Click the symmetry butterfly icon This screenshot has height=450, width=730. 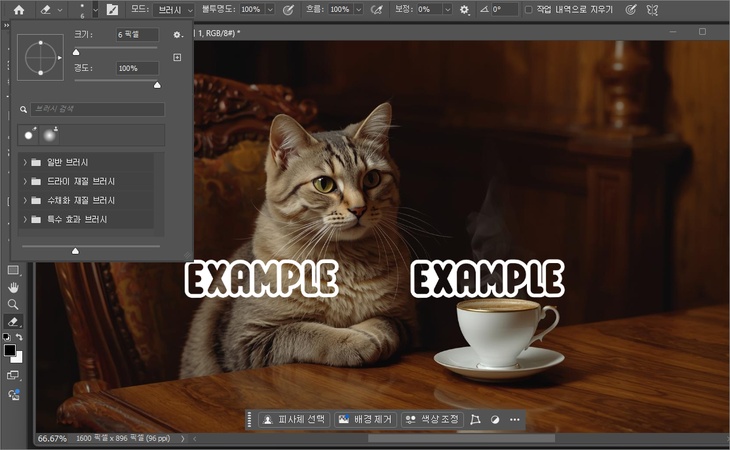tap(652, 9)
